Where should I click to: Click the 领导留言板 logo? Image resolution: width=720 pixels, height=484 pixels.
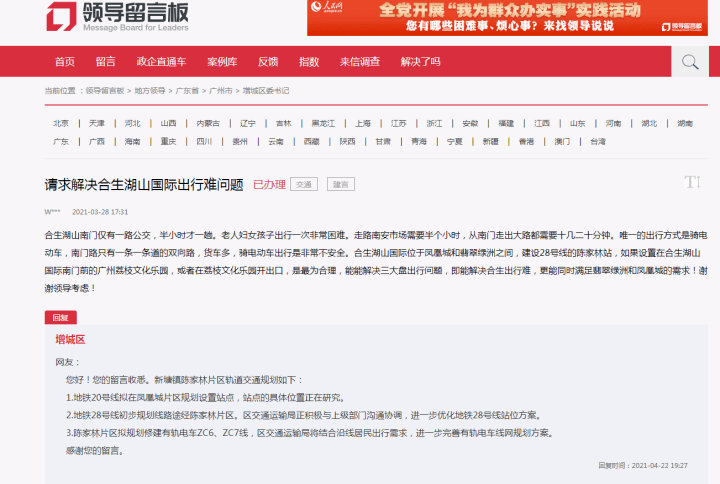point(118,17)
